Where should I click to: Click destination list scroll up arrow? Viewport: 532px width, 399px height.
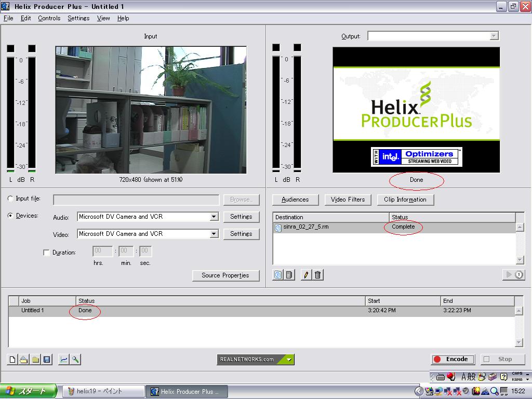point(520,228)
